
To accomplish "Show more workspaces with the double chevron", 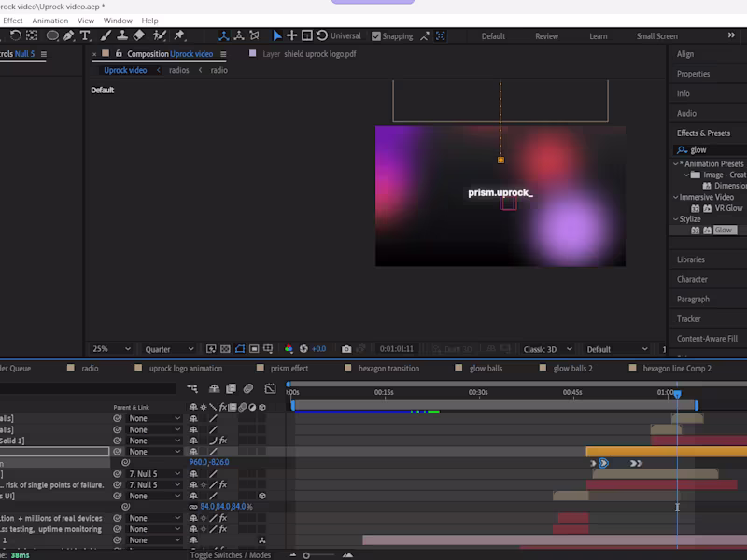I will click(731, 35).
